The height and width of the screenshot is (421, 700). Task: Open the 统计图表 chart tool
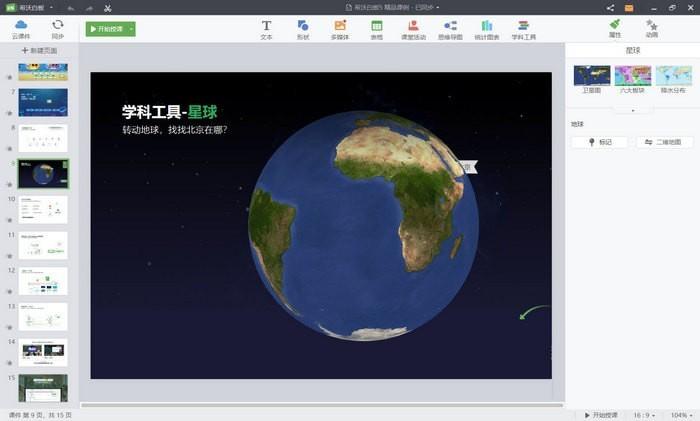487,29
